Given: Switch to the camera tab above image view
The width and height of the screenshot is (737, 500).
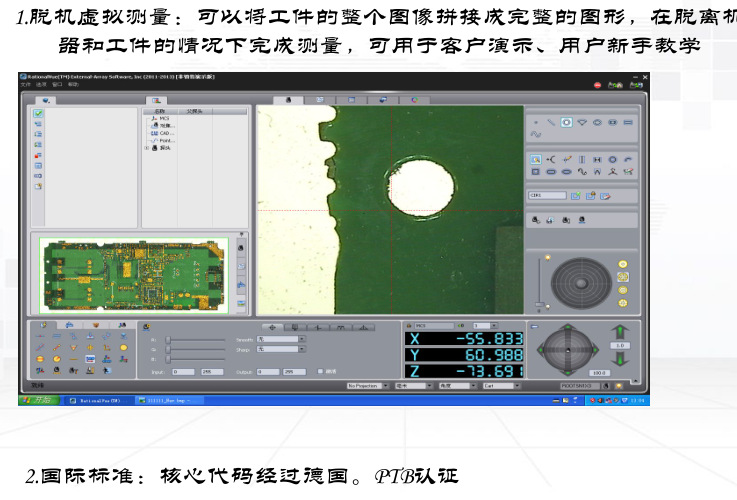Looking at the screenshot, I should point(288,100).
